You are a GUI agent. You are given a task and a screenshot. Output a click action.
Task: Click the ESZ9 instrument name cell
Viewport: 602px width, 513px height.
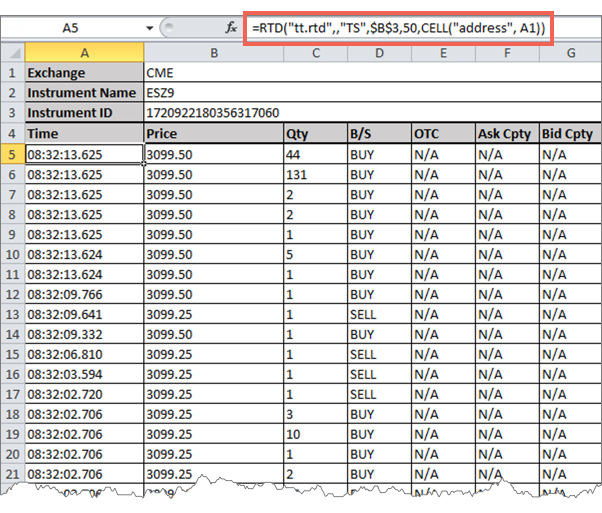(x=213, y=93)
